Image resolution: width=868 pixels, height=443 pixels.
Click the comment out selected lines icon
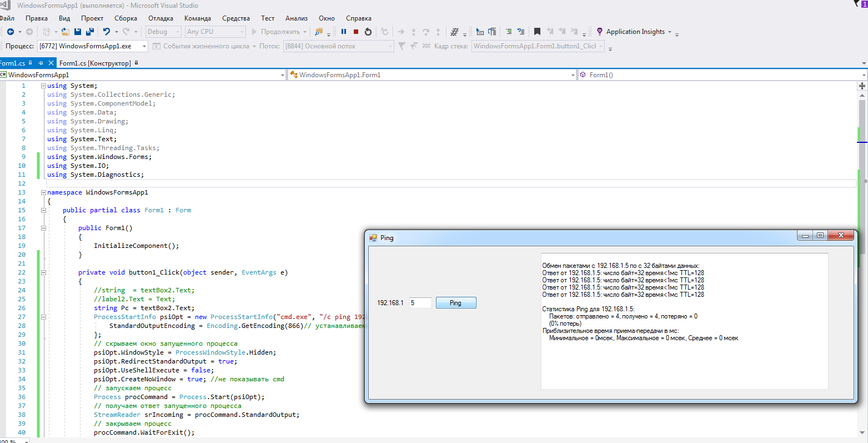pos(508,32)
